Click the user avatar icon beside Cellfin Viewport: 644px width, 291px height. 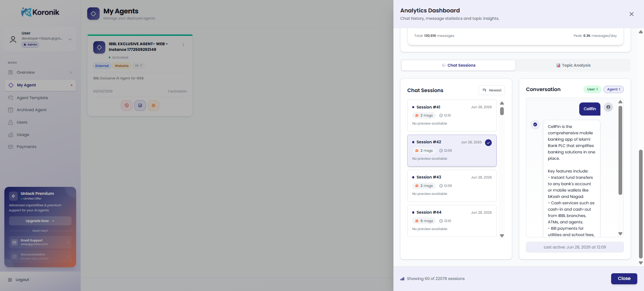(608, 107)
